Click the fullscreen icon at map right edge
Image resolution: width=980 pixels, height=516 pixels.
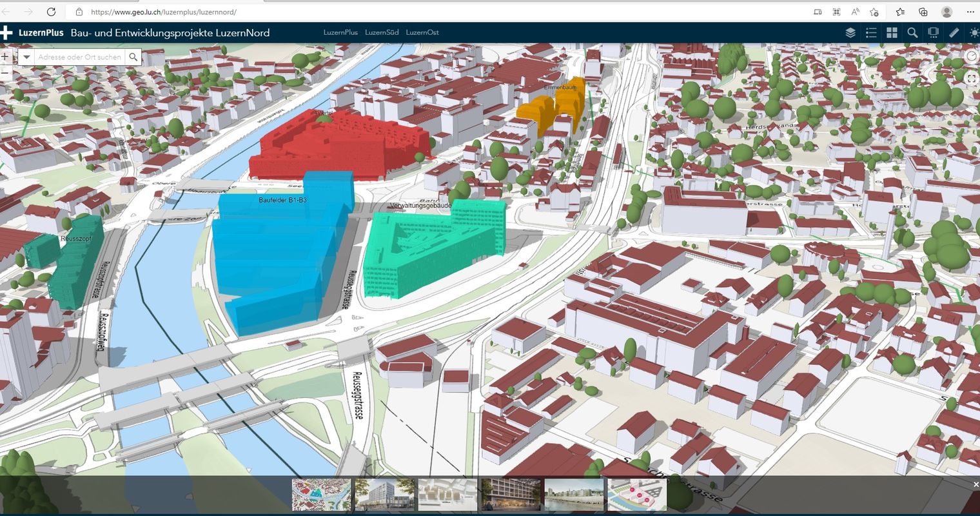pos(972,78)
